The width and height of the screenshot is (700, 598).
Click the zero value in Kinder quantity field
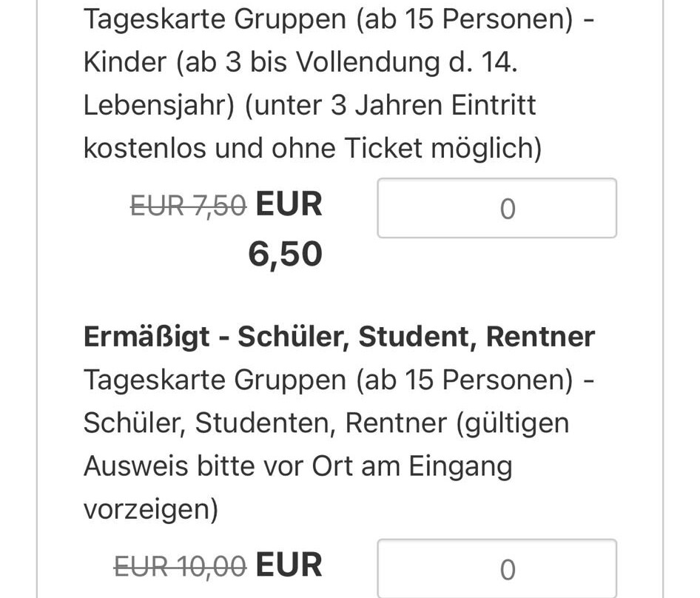[507, 209]
